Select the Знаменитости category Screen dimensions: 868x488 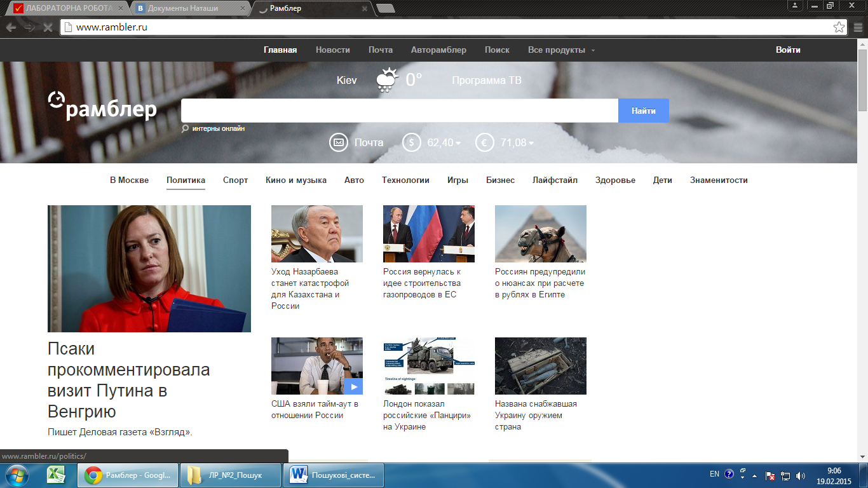tap(719, 180)
